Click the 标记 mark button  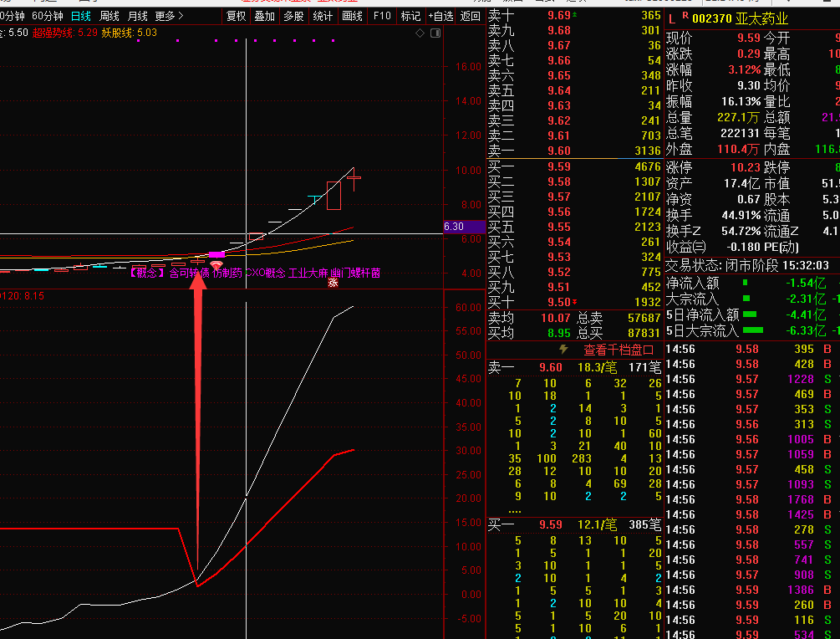point(411,16)
